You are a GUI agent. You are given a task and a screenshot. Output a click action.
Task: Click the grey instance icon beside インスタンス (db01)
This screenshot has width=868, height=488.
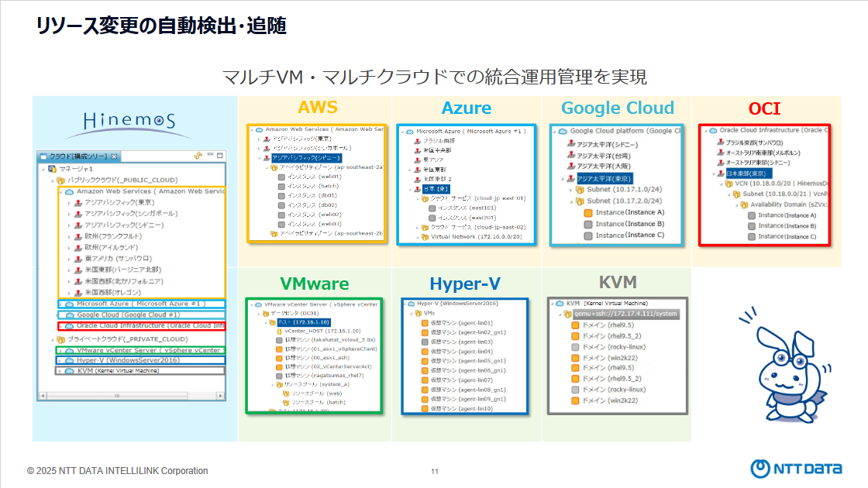pyautogui.click(x=281, y=196)
